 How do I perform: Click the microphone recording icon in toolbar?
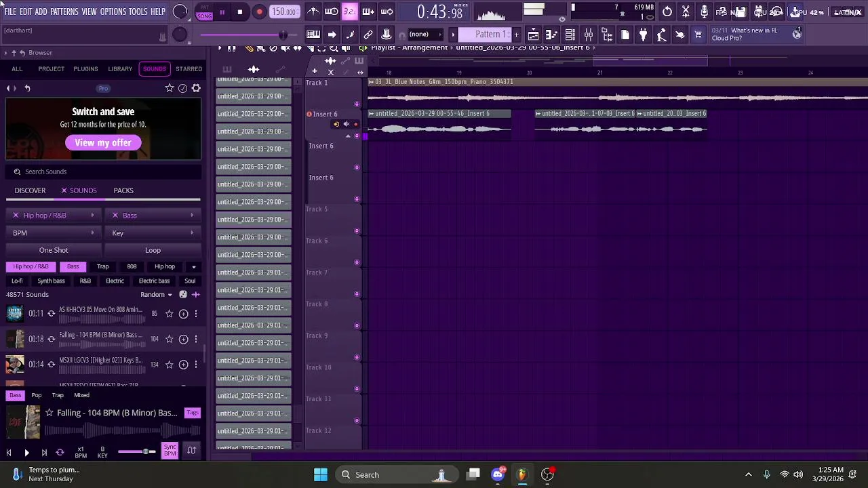[704, 12]
